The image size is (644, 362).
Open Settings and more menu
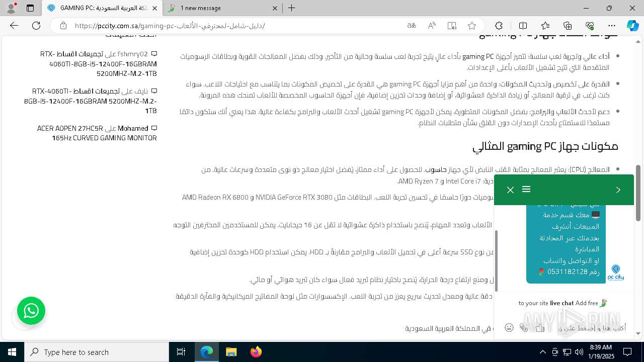pyautogui.click(x=612, y=26)
